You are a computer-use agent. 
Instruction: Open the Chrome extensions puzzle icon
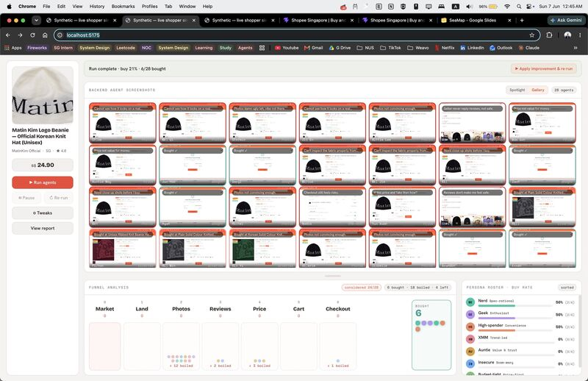549,35
